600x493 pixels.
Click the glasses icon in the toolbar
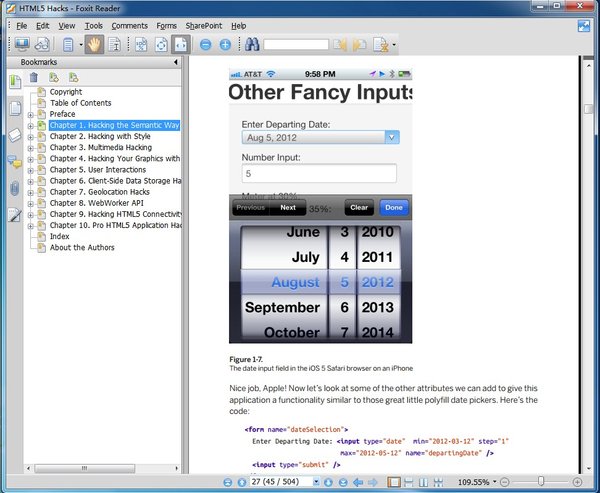(42, 44)
